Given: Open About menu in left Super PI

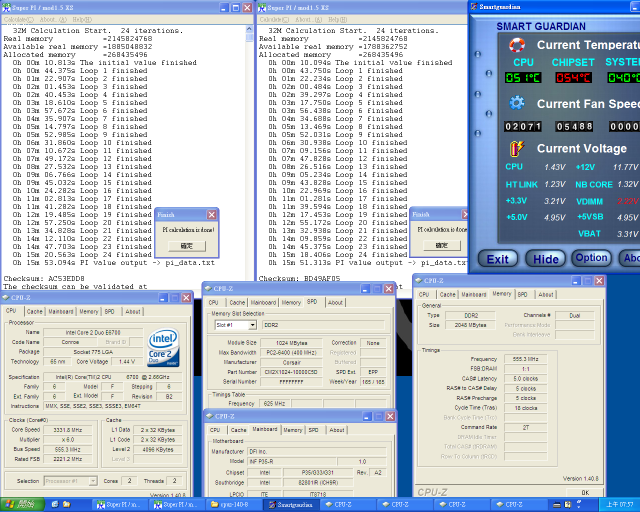Looking at the screenshot, I should [53, 20].
